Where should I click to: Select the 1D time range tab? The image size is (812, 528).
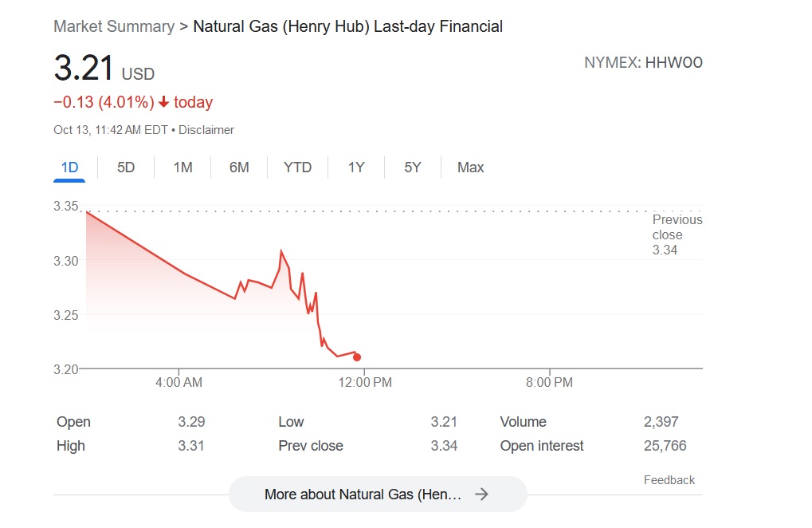[x=69, y=167]
